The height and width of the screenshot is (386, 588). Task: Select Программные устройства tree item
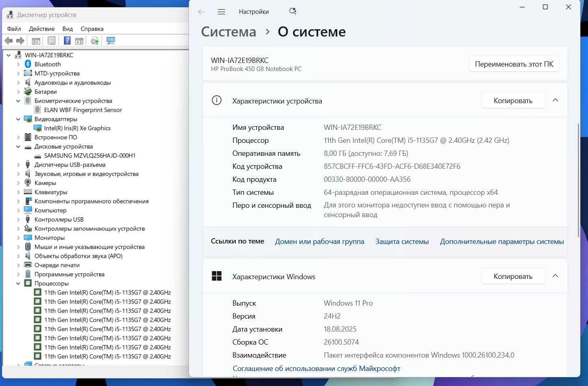click(69, 274)
